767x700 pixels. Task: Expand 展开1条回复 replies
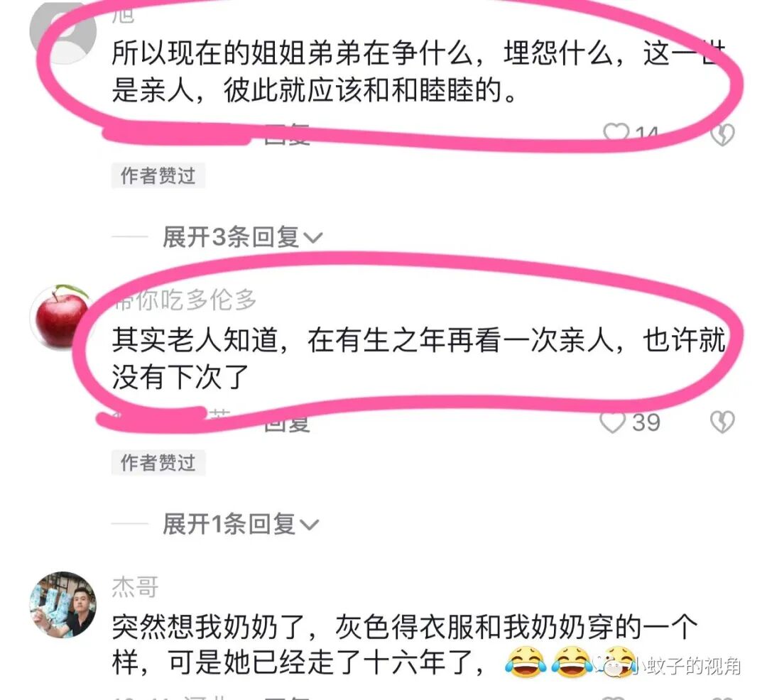(240, 524)
